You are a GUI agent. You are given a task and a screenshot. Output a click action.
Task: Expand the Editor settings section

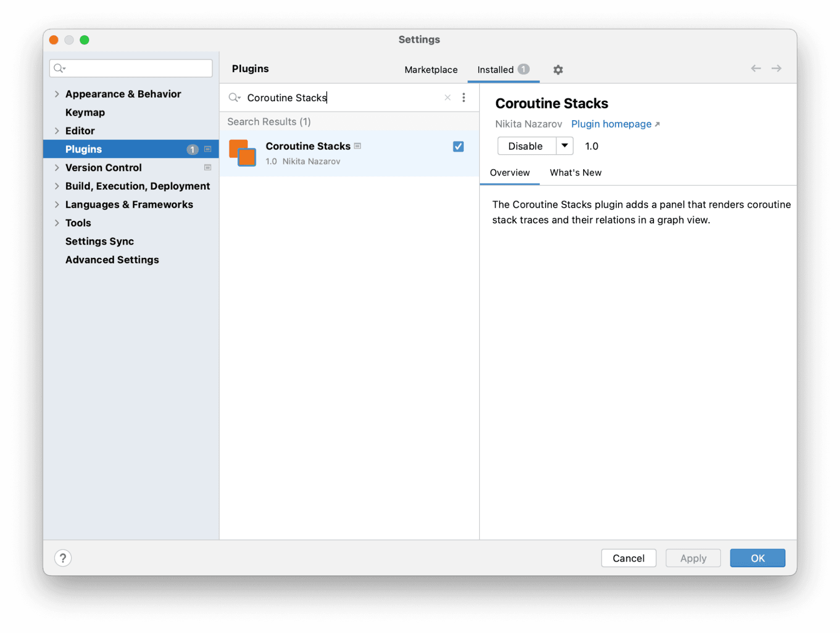57,131
